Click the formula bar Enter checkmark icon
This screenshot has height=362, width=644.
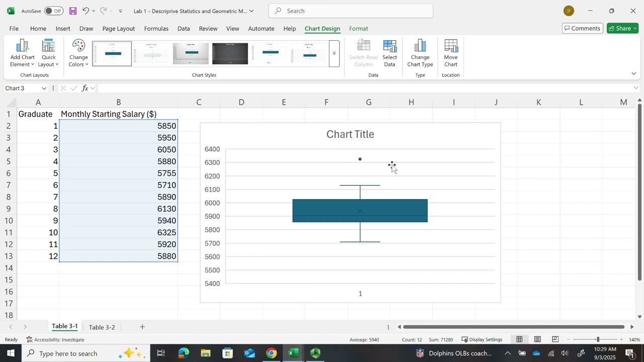point(74,88)
